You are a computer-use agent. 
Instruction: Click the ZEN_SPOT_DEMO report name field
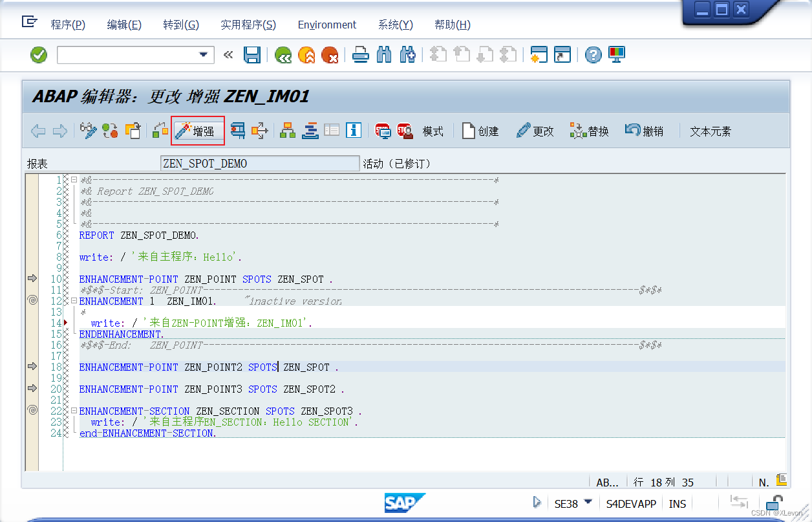click(259, 163)
